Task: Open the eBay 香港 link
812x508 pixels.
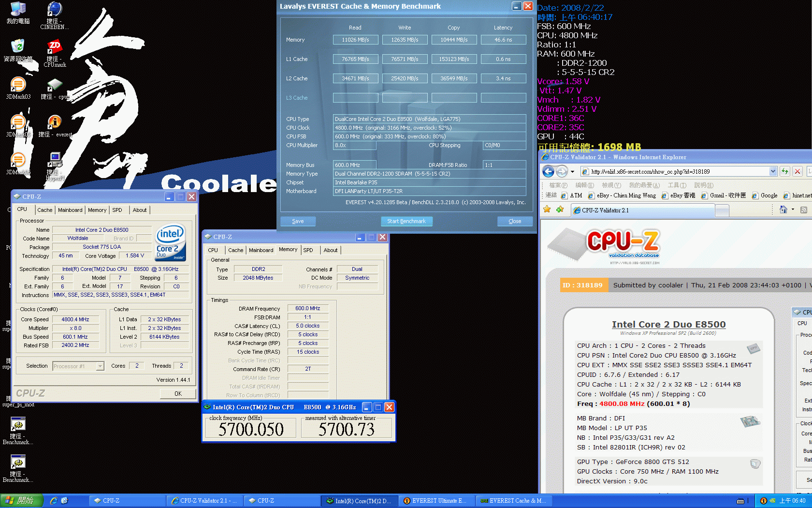Action: pyautogui.click(x=679, y=195)
